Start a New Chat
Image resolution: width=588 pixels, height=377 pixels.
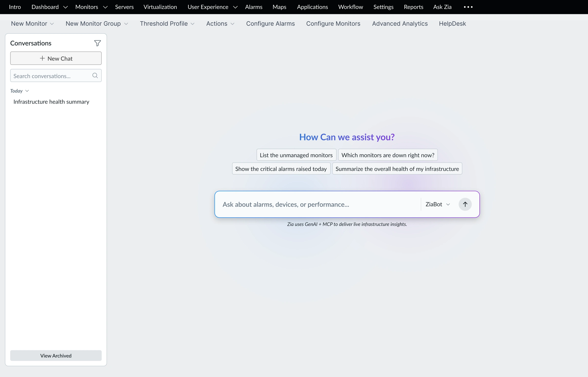point(56,58)
